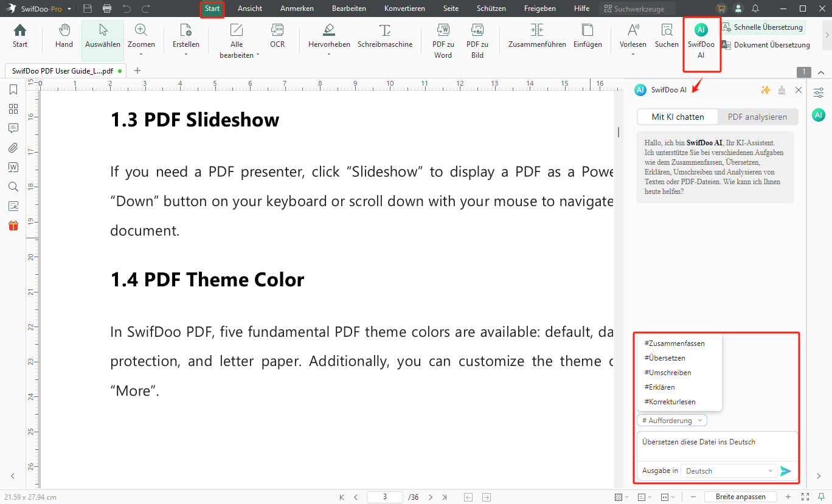Switch to the PDF analysieren tab
Image resolution: width=832 pixels, height=504 pixels.
(x=757, y=117)
